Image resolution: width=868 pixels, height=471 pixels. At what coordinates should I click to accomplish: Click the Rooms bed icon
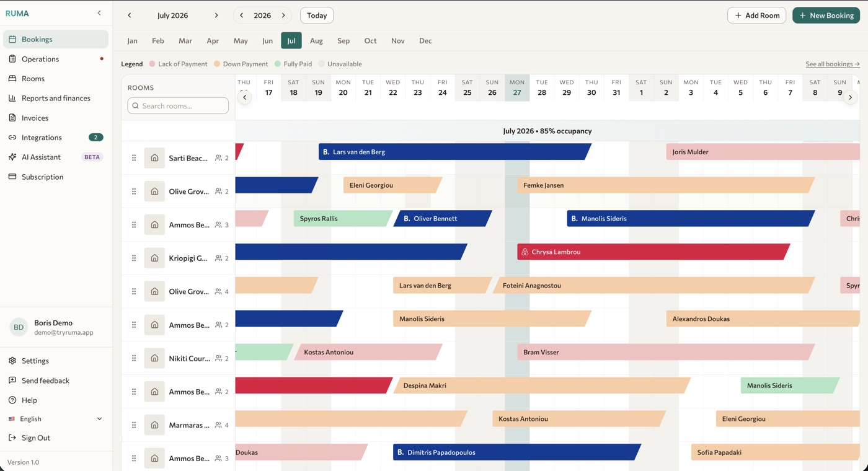click(x=12, y=79)
